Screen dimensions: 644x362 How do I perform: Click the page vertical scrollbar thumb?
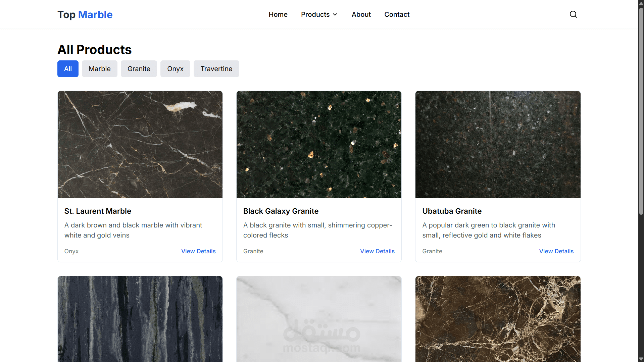[641, 111]
